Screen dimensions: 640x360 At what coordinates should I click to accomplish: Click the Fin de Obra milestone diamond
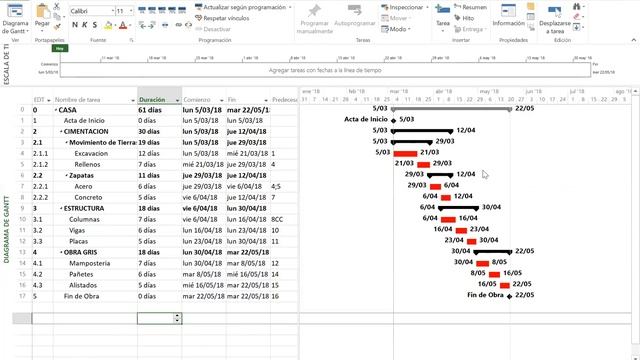click(x=509, y=296)
